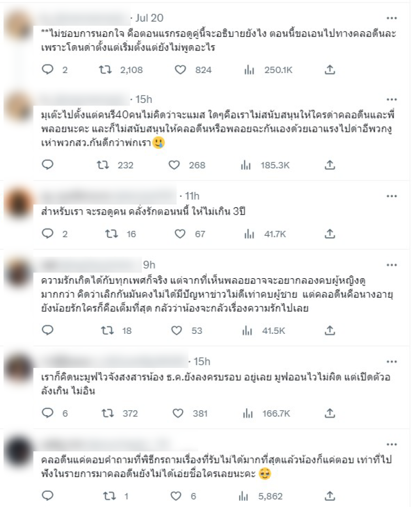
Task: Share the 9h tweet
Action: coord(330,330)
